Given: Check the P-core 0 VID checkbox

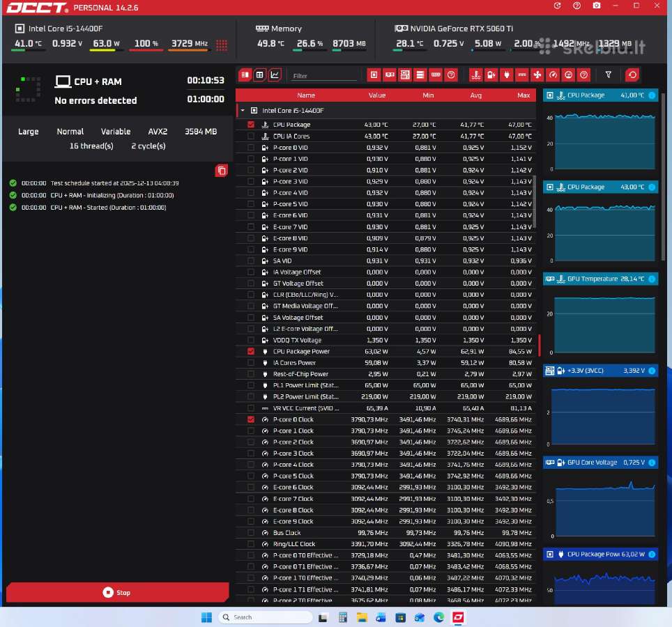Looking at the screenshot, I should point(251,147).
